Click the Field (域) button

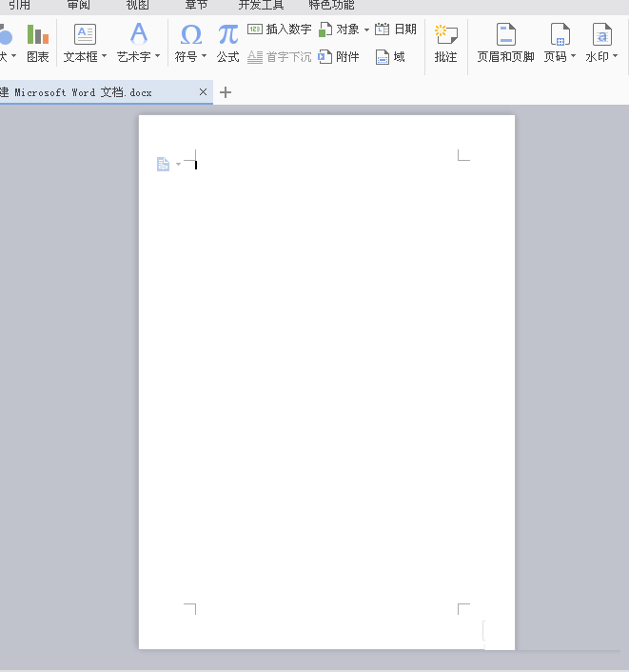point(390,57)
